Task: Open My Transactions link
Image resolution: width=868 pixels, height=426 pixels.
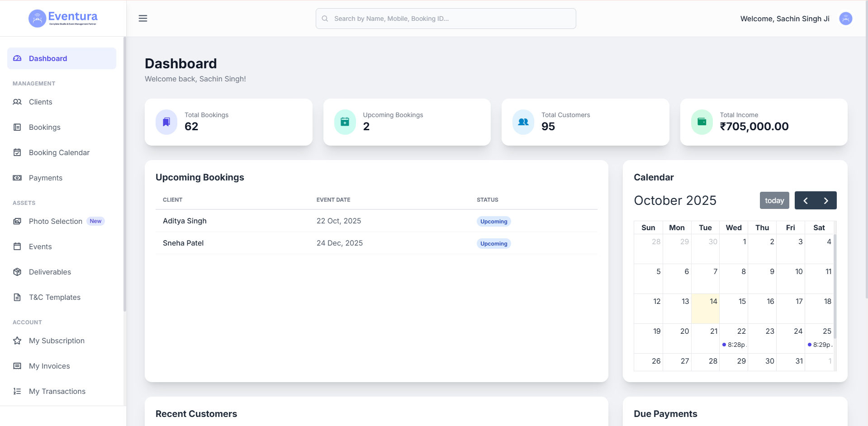Action: click(x=57, y=391)
